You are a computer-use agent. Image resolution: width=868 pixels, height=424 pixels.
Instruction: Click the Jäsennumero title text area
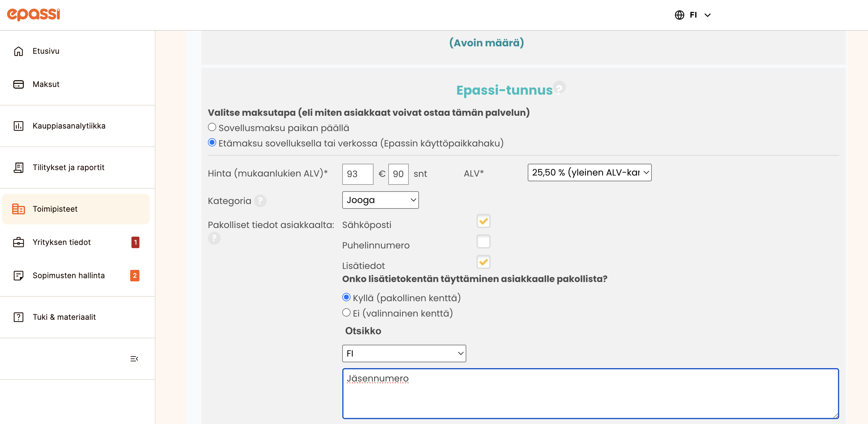click(x=590, y=393)
